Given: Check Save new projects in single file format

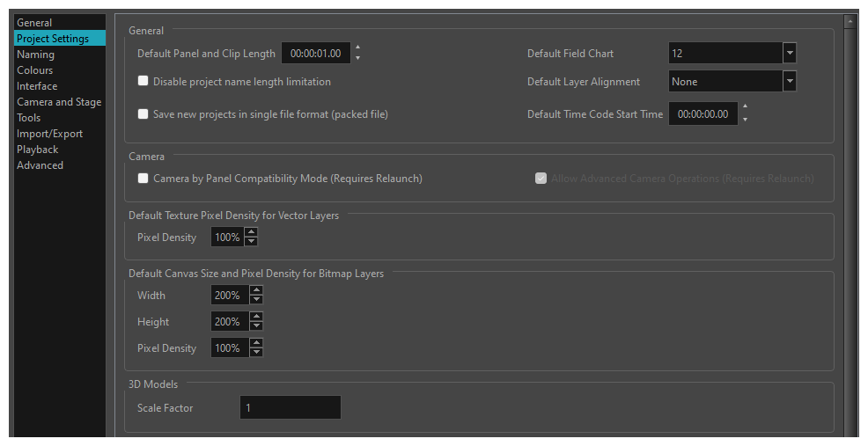Looking at the screenshot, I should click(143, 113).
